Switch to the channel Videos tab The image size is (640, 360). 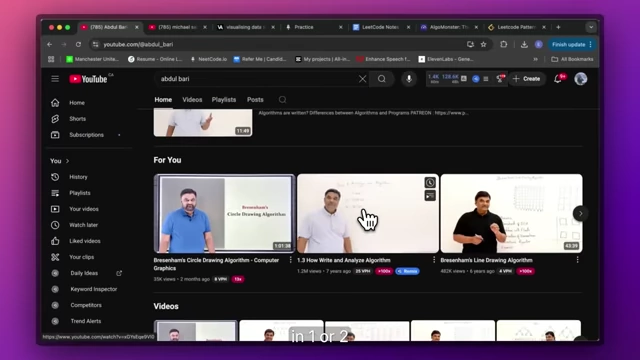(x=192, y=100)
